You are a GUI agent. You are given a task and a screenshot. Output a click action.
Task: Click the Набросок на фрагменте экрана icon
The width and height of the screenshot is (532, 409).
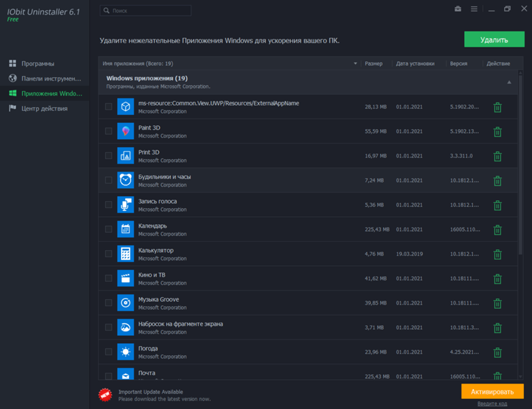(126, 327)
